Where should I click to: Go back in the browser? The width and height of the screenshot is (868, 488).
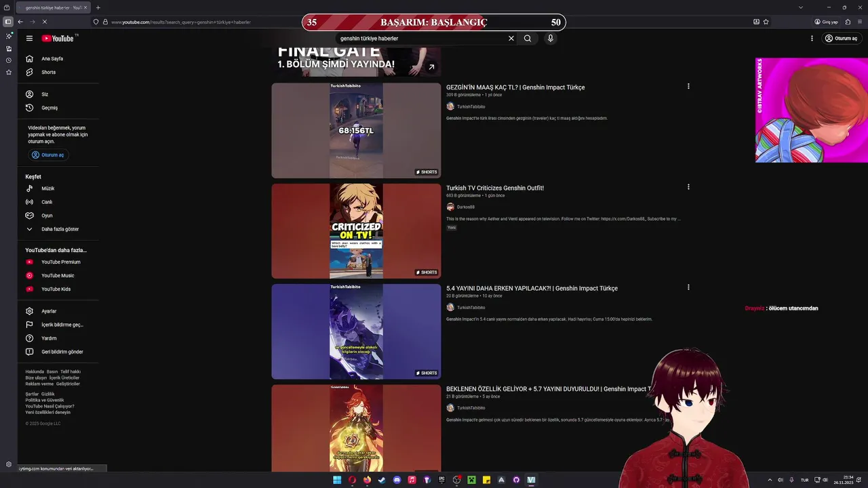20,22
